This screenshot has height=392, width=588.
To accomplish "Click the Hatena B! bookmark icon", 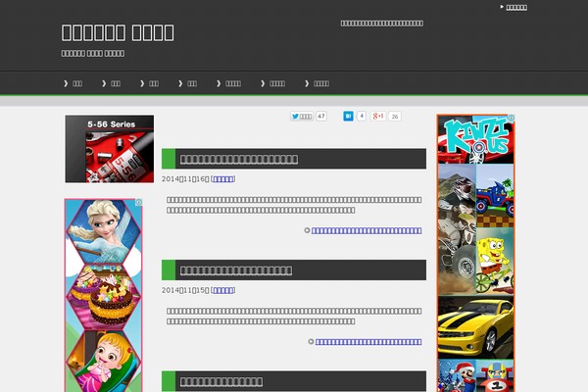I will click(348, 117).
